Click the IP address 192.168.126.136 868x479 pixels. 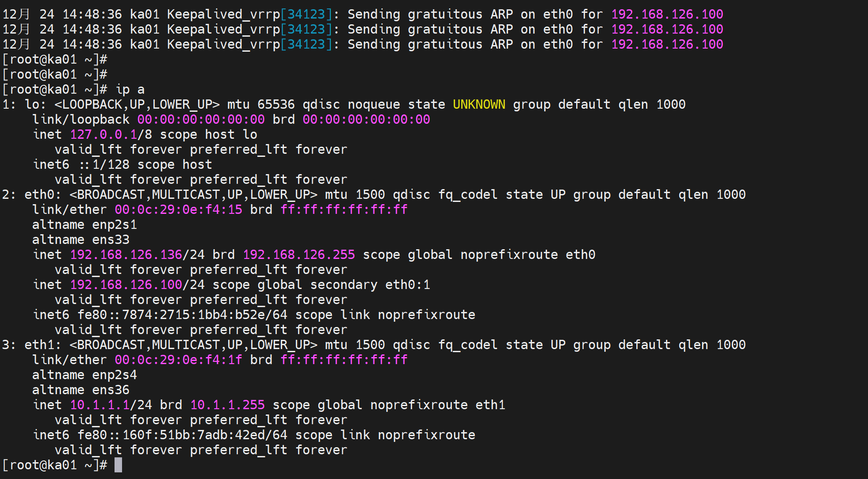click(x=126, y=255)
